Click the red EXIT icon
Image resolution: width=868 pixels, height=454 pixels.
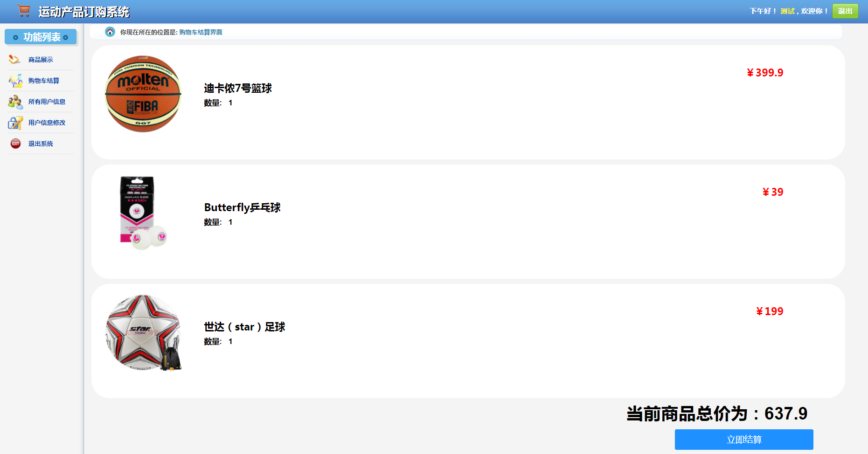(15, 144)
